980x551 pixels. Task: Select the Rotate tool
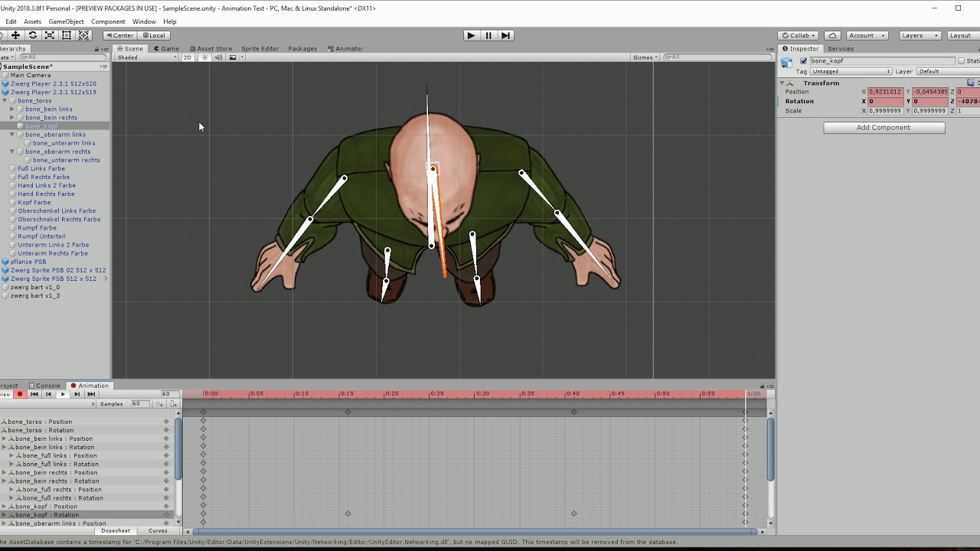(33, 35)
